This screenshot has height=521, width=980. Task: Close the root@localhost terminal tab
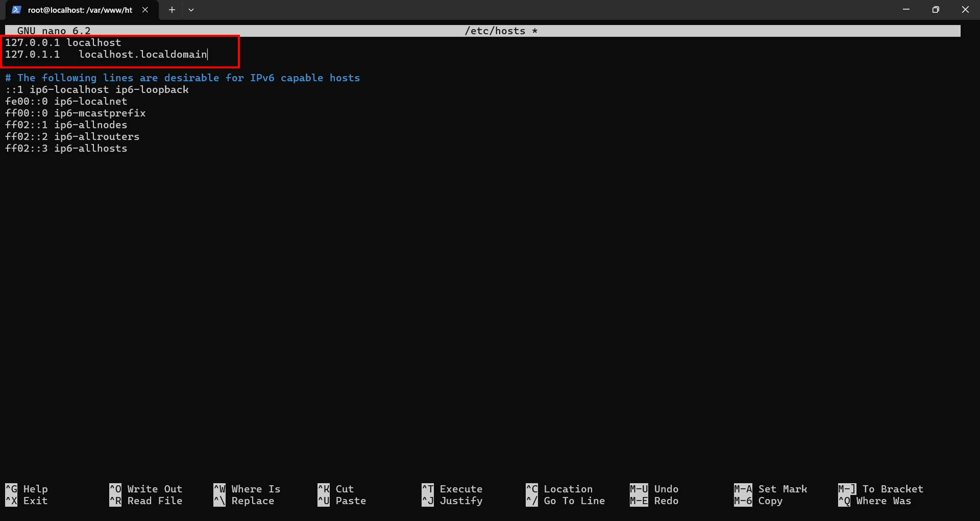(145, 10)
